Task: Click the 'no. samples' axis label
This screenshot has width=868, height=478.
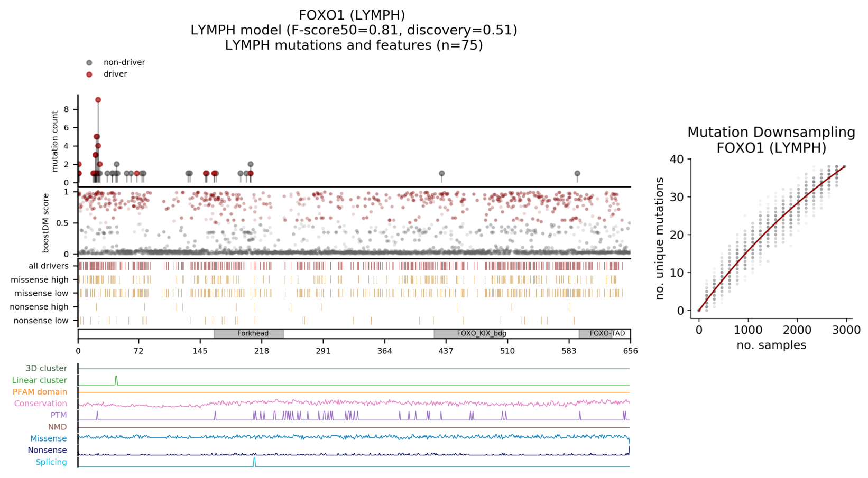Action: pyautogui.click(x=771, y=345)
